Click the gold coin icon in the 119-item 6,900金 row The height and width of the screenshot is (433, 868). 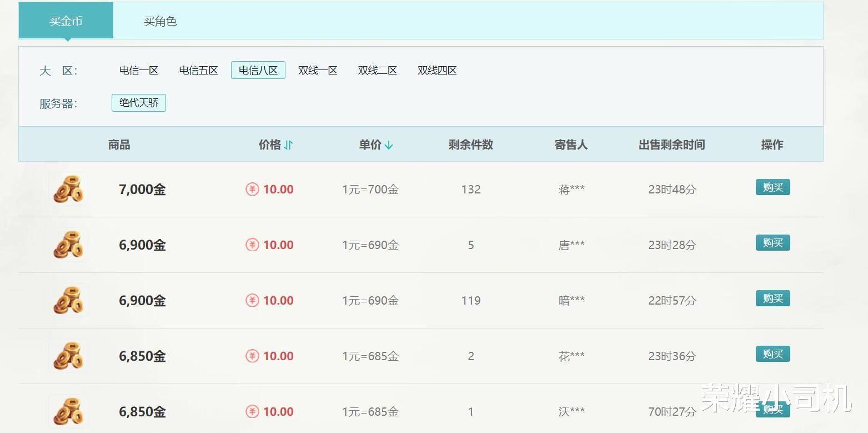point(68,300)
